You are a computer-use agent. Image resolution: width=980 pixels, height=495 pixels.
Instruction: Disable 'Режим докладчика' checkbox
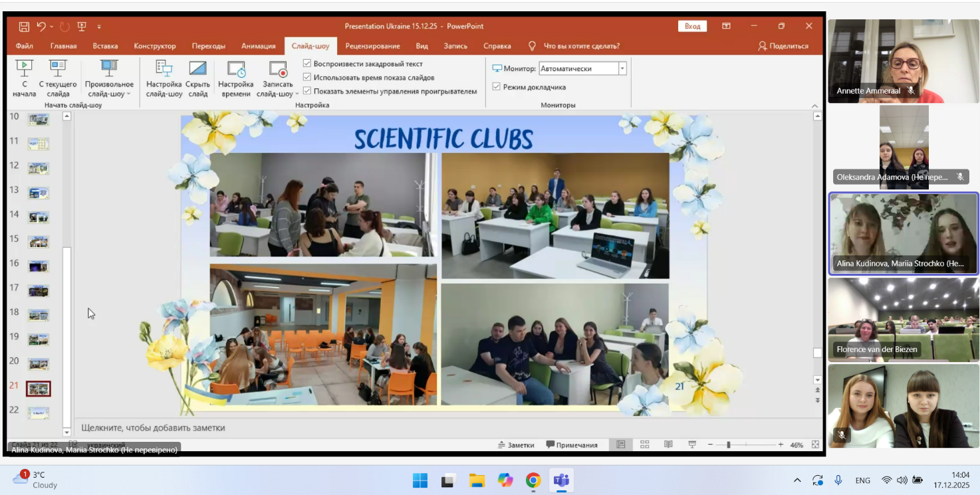coord(496,87)
